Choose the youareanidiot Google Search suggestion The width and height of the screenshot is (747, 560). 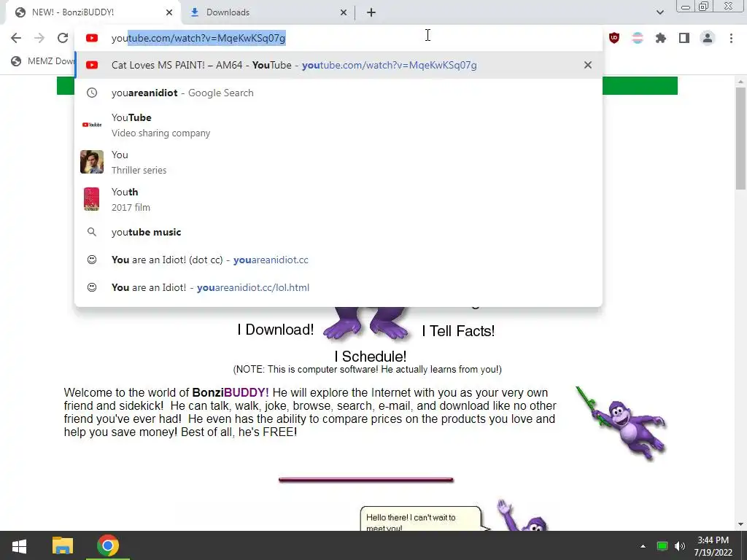pos(338,93)
